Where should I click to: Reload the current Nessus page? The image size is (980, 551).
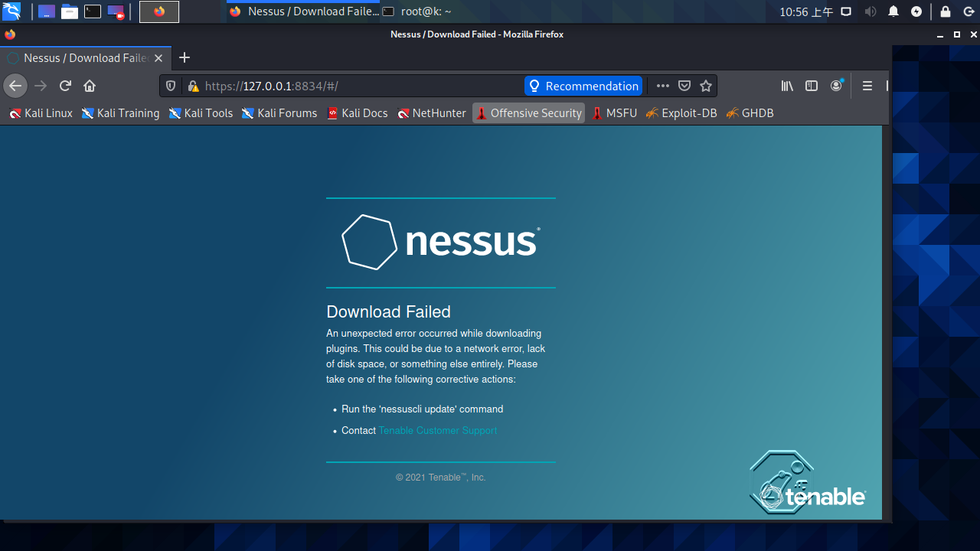point(65,86)
